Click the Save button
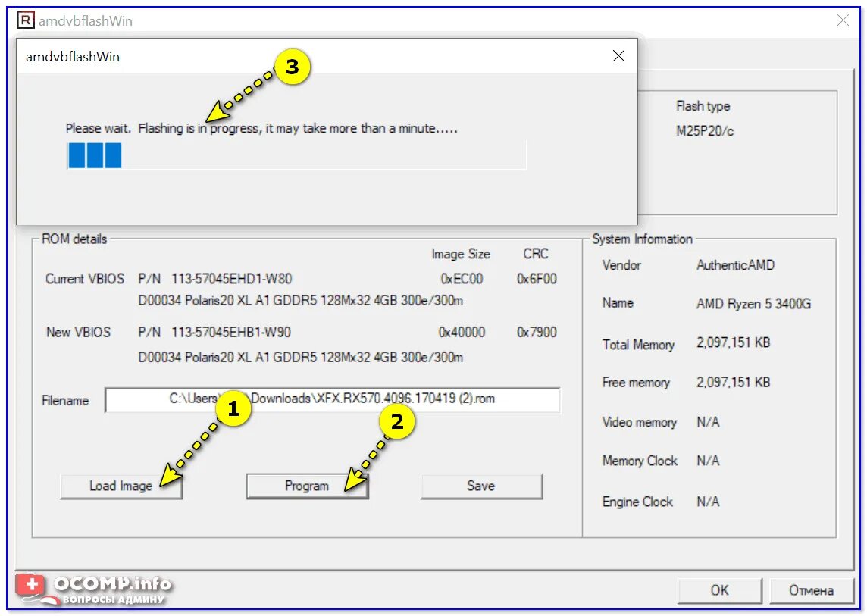The height and width of the screenshot is (616, 867). point(481,486)
